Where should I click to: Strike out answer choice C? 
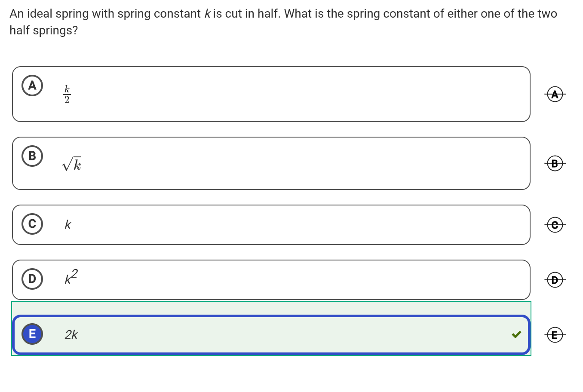pos(555,225)
